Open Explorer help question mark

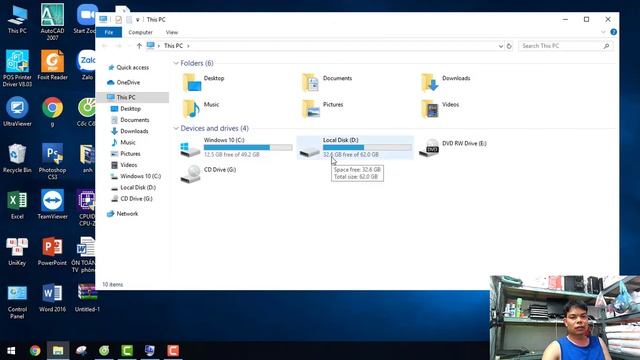(613, 32)
